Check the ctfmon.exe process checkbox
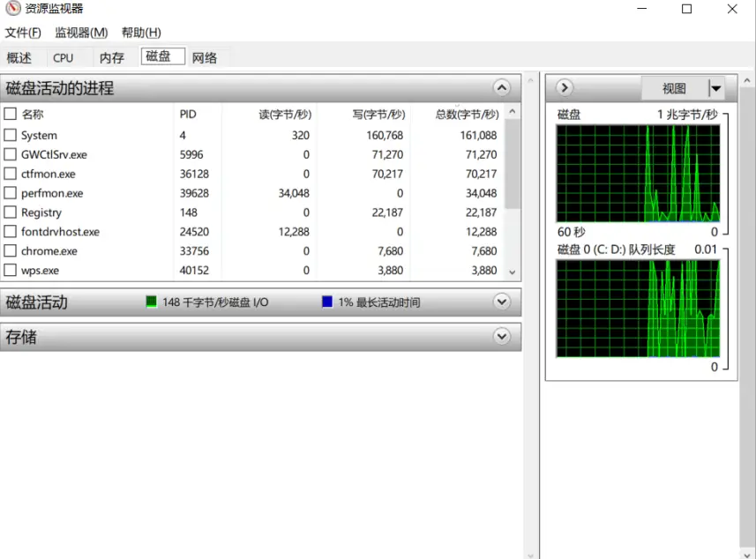756x559 pixels. 10,174
